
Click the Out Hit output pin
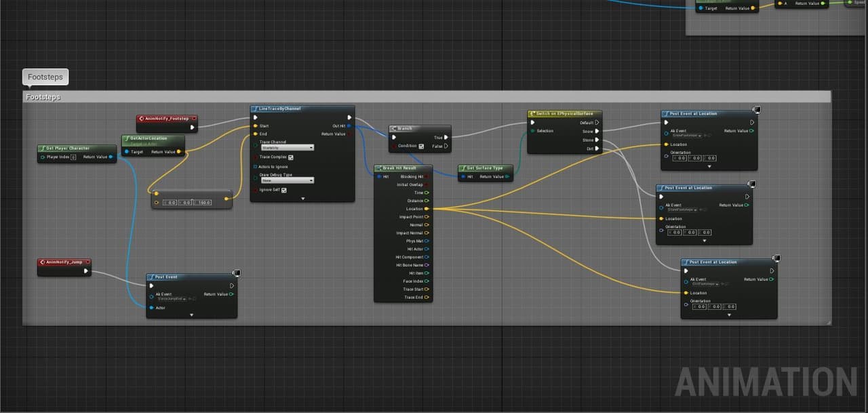pos(349,125)
